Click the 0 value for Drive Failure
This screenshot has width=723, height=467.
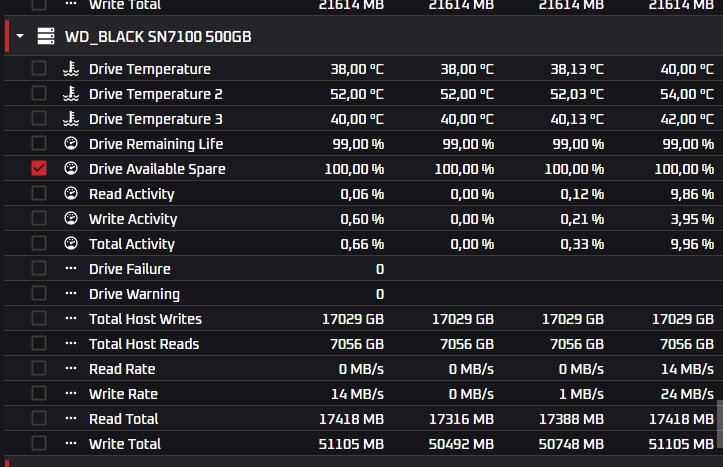(379, 269)
